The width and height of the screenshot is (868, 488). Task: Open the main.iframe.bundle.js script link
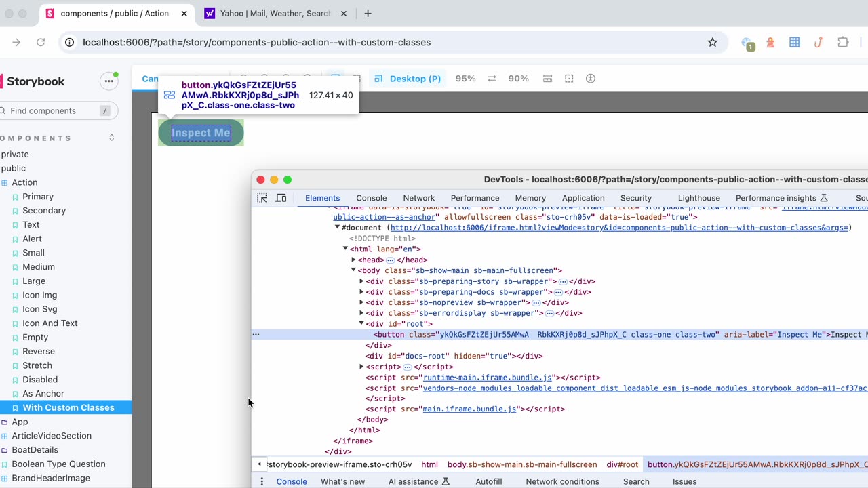pos(469,409)
